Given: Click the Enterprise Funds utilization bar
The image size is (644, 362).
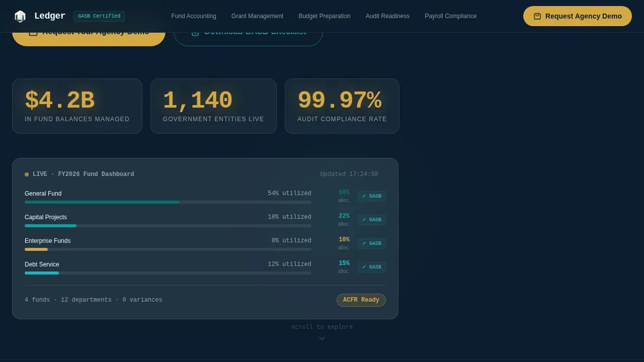Looking at the screenshot, I should 168,249.
